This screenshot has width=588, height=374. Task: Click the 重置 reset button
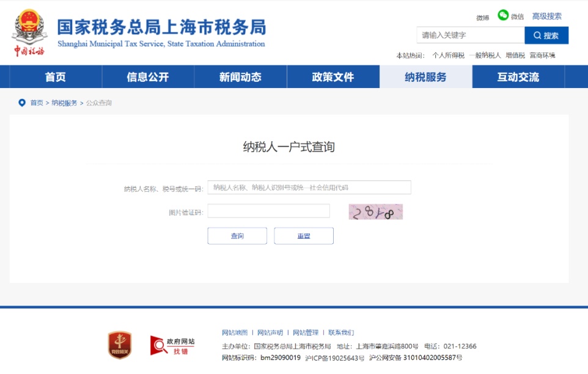coord(304,236)
